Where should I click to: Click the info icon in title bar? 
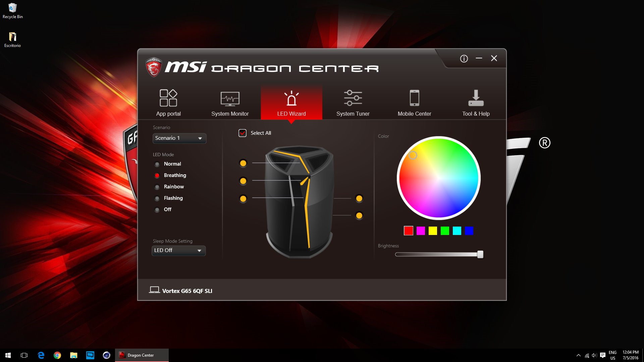pos(464,59)
